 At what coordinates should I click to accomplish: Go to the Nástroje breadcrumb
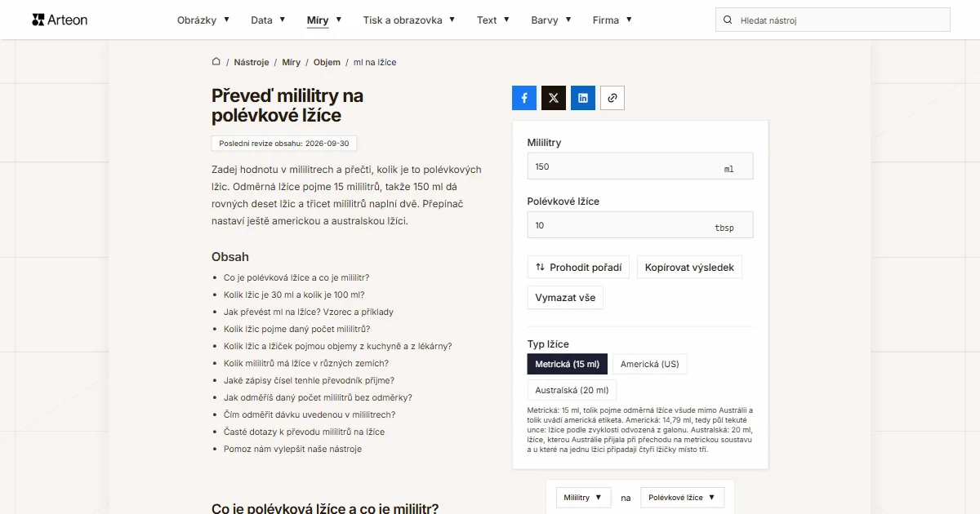tap(252, 62)
